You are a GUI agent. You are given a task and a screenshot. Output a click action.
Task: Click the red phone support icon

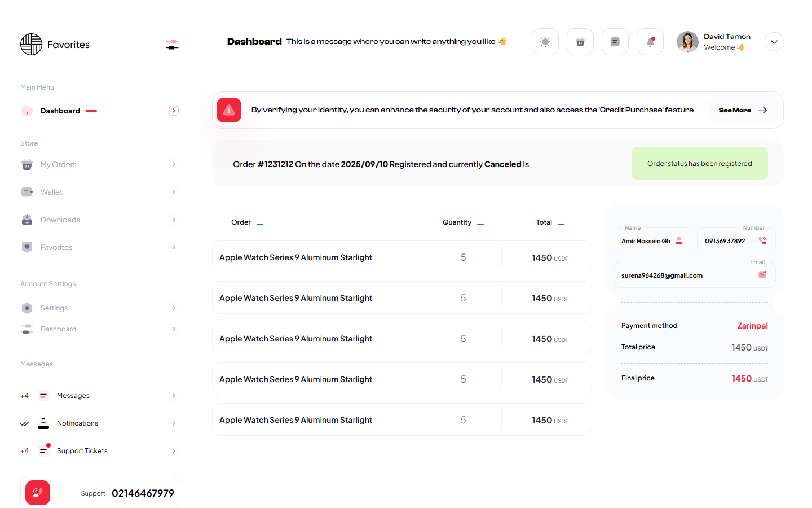(x=38, y=493)
